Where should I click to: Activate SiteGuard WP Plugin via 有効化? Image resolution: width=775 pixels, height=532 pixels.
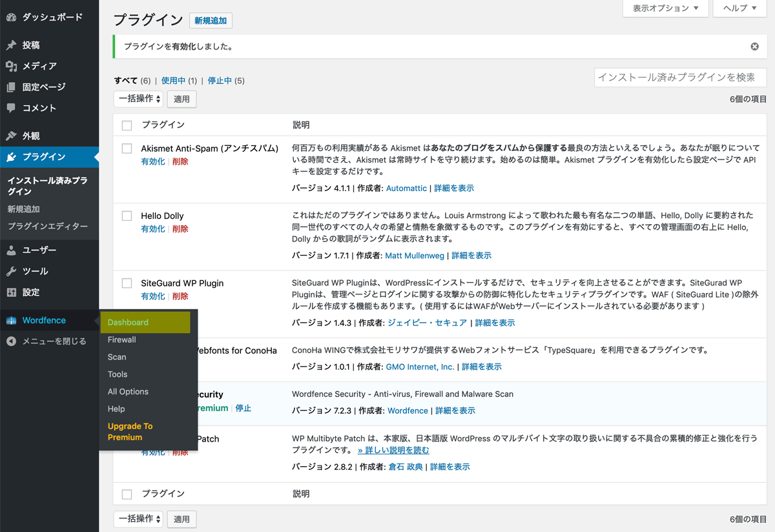pos(153,296)
